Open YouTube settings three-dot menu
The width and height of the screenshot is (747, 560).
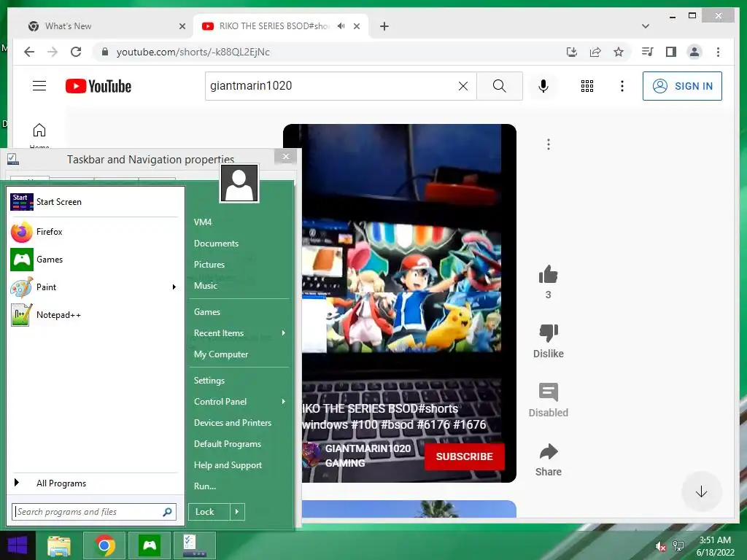click(622, 86)
